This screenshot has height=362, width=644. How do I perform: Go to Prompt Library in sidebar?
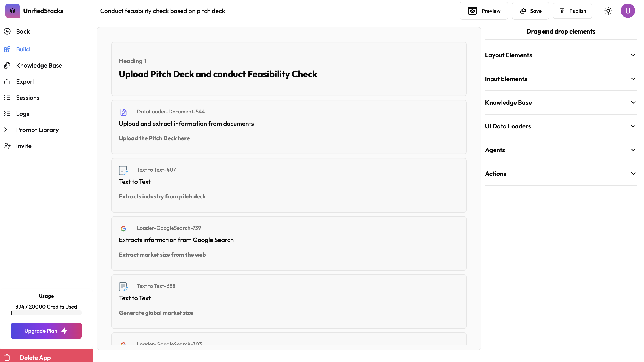pyautogui.click(x=37, y=130)
